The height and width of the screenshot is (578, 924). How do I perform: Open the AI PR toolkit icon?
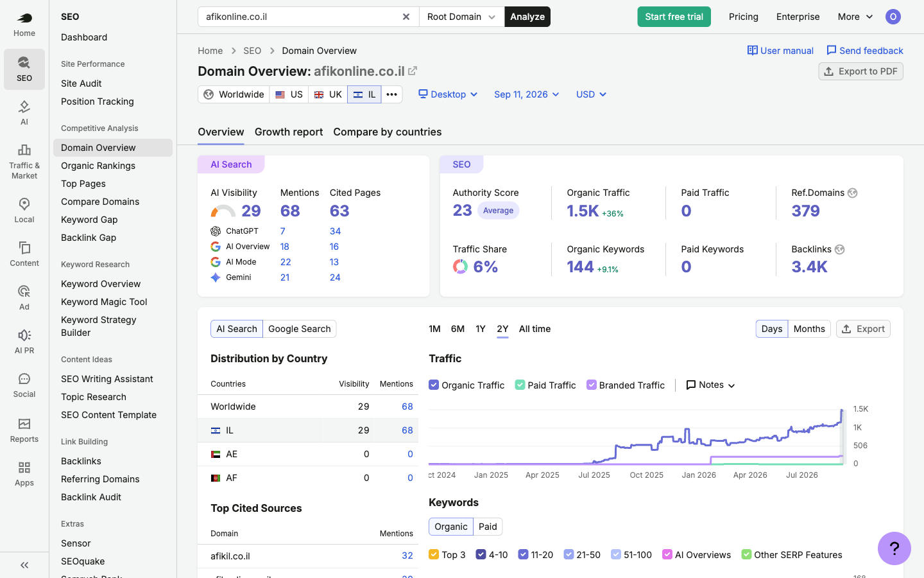[x=24, y=341]
